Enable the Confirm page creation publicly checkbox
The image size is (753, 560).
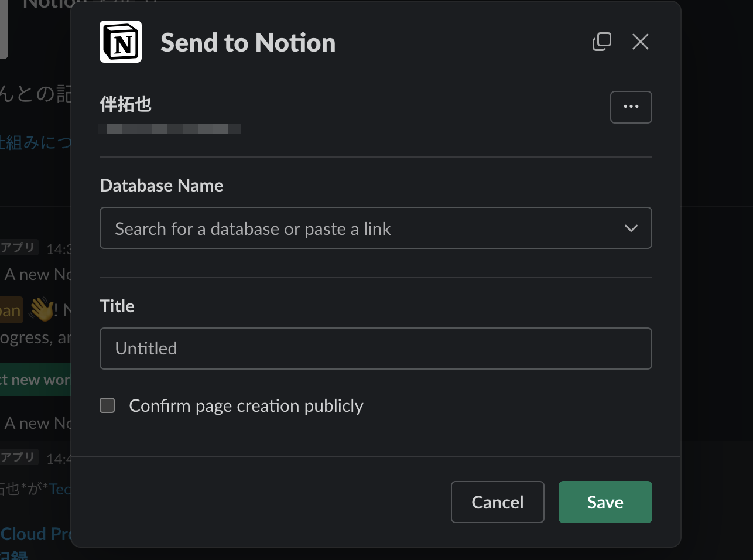[107, 405]
